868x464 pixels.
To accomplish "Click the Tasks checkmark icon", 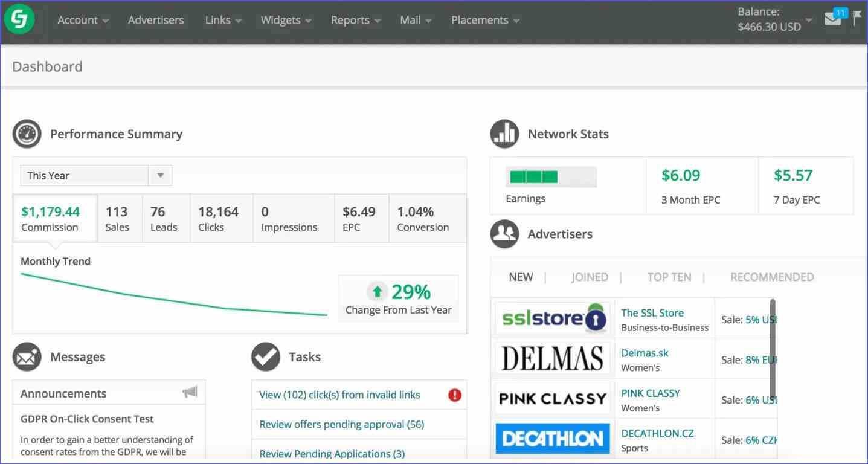I will 265,356.
